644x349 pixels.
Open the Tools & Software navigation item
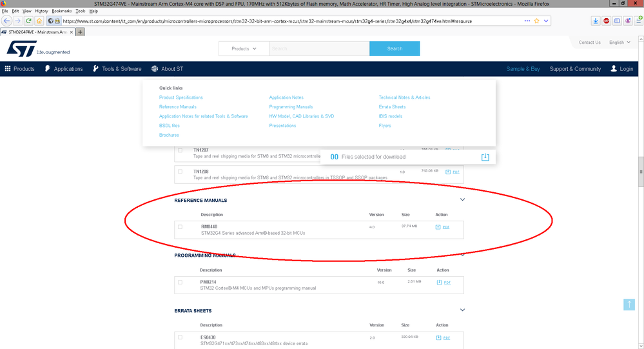117,68
